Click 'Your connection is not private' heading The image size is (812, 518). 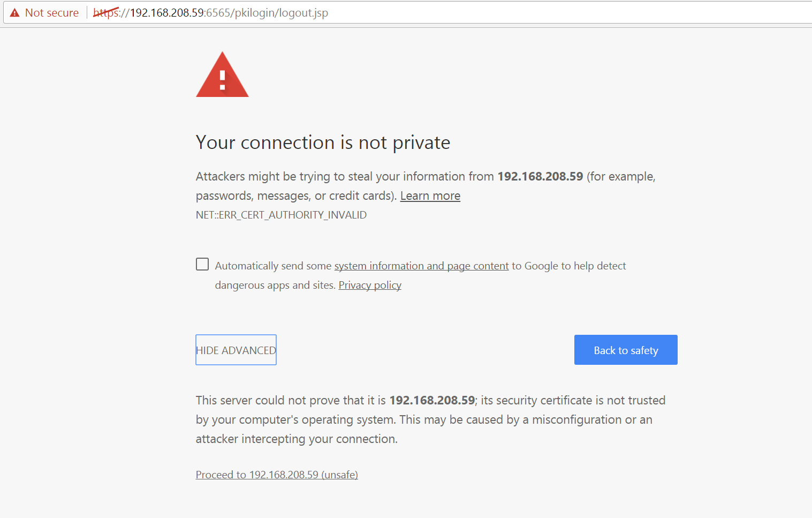pyautogui.click(x=323, y=142)
